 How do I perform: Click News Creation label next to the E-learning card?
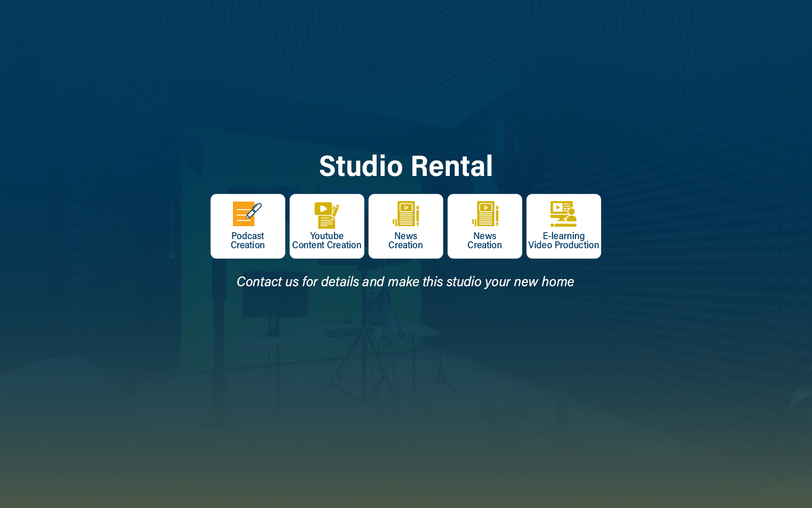(x=485, y=241)
